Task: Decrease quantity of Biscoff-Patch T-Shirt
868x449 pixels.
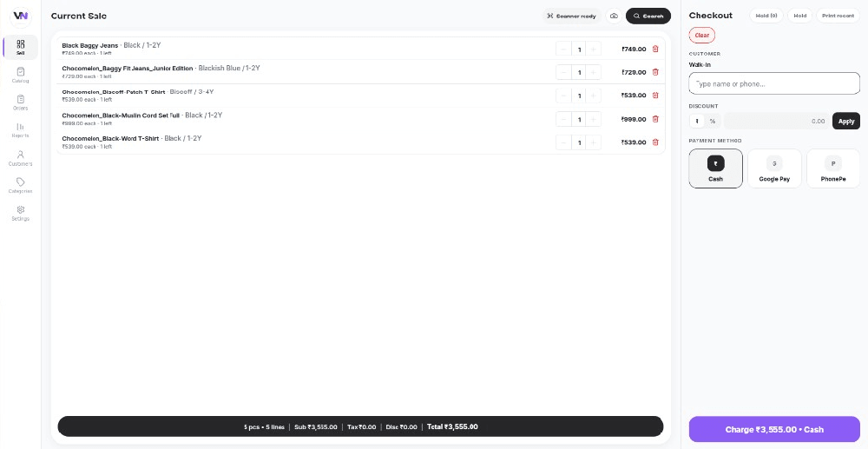Action: click(563, 96)
